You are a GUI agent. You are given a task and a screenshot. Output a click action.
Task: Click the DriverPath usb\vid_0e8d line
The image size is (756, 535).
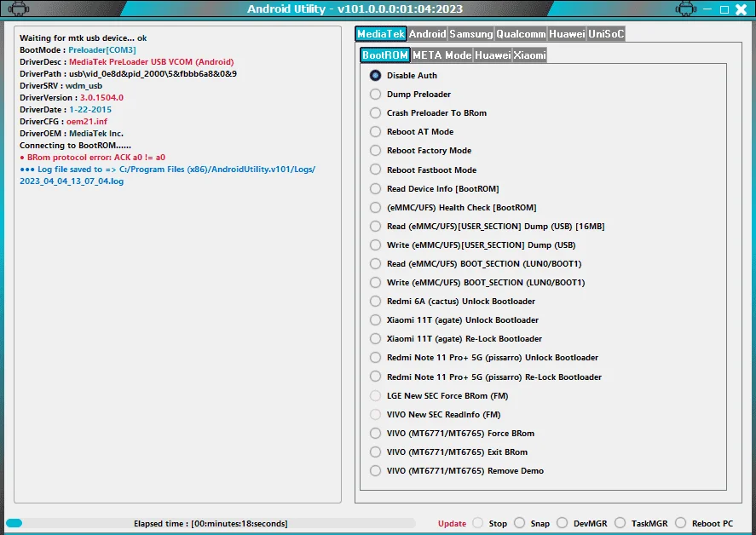tap(128, 74)
